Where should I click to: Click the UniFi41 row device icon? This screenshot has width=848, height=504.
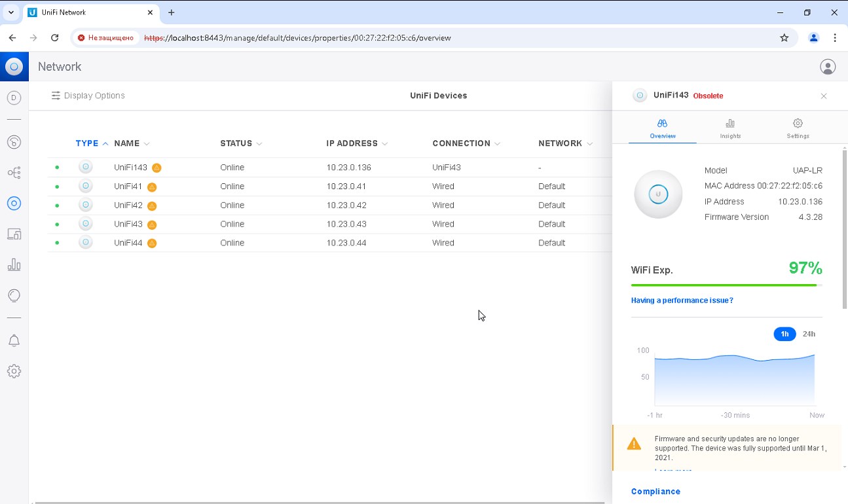(85, 186)
